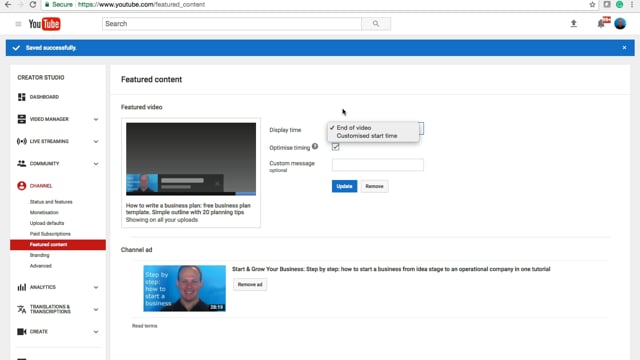Open Advanced channel settings
This screenshot has height=360, width=640.
coord(41,266)
